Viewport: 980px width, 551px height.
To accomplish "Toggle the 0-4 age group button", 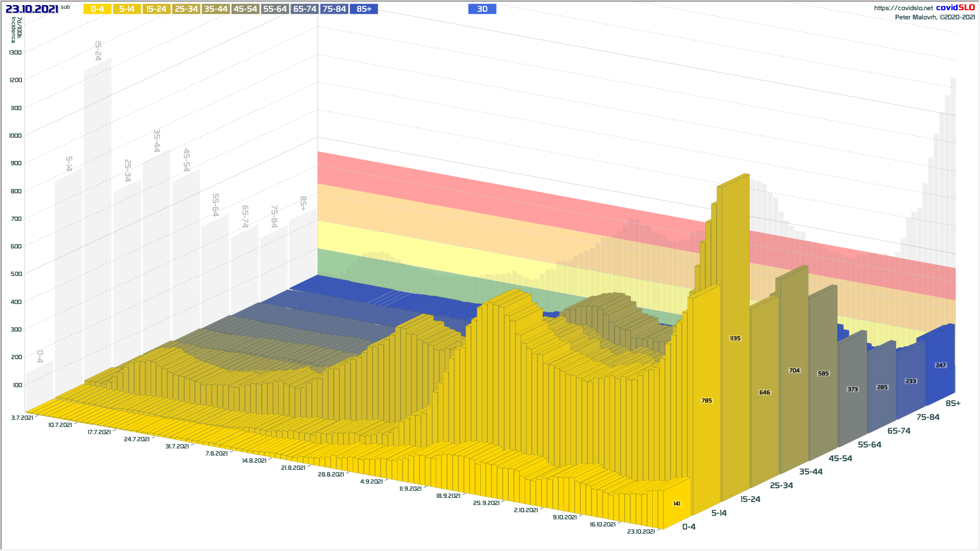I will click(97, 9).
